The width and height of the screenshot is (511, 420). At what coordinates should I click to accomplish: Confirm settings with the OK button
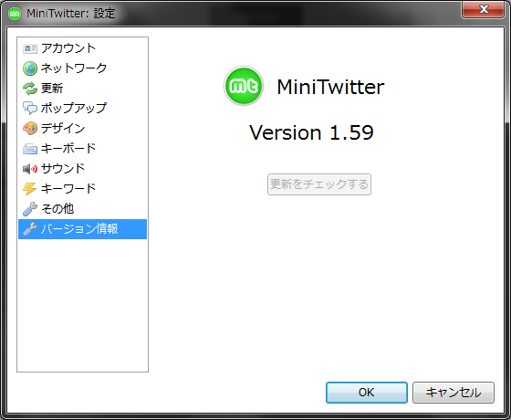367,393
